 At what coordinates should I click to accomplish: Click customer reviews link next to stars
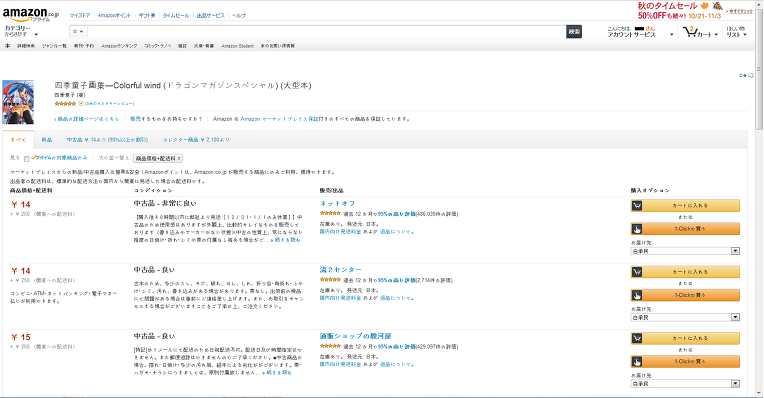(110, 104)
